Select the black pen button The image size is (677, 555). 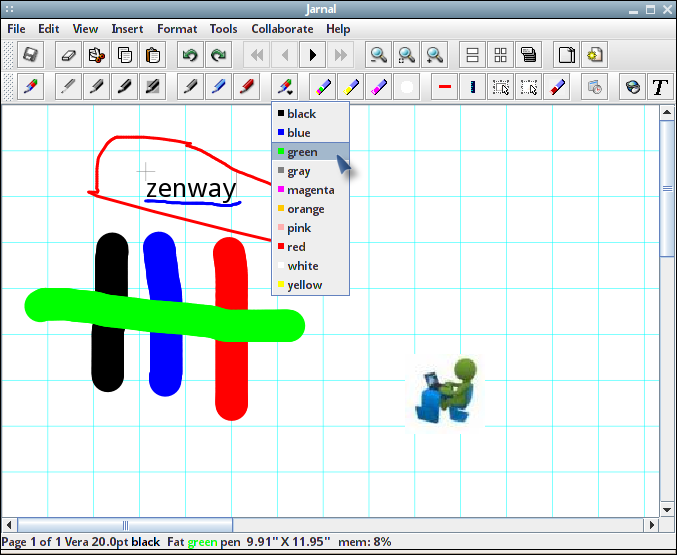pyautogui.click(x=190, y=87)
